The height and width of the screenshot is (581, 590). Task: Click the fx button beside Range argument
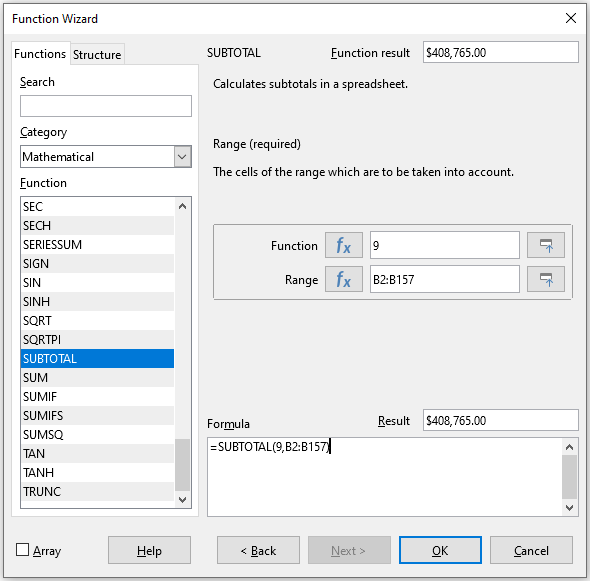click(x=344, y=279)
